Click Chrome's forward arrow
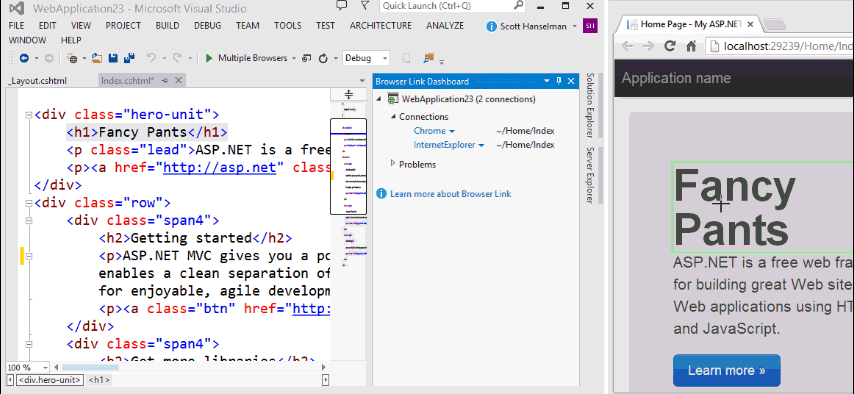Screen dimensions: 854x394 (x=648, y=46)
